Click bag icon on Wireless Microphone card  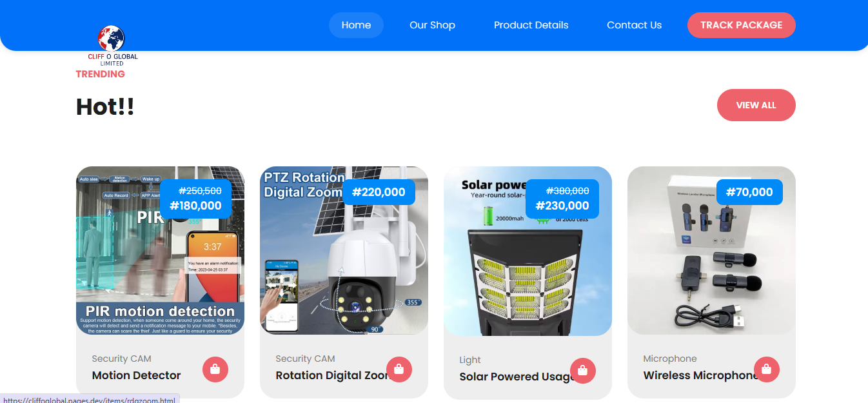tap(767, 369)
